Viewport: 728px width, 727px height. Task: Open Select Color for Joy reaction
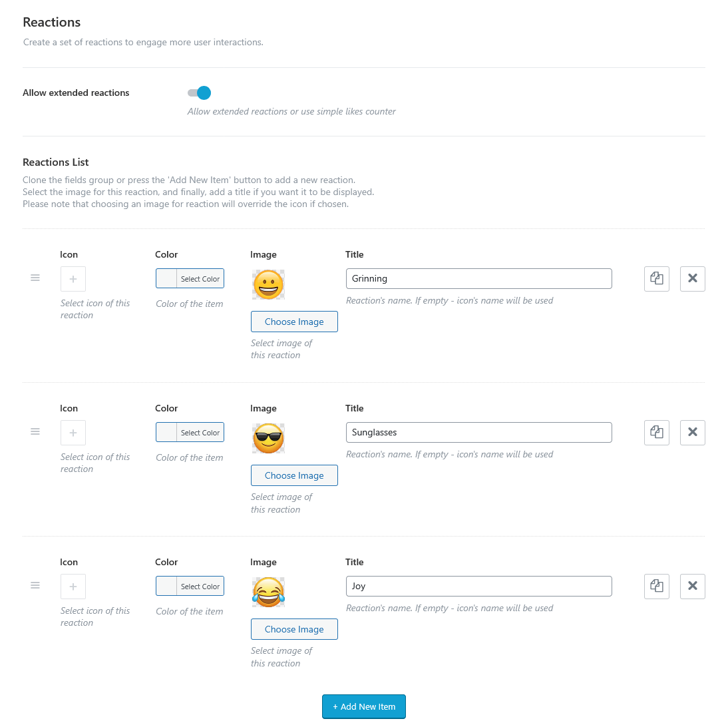tap(190, 587)
